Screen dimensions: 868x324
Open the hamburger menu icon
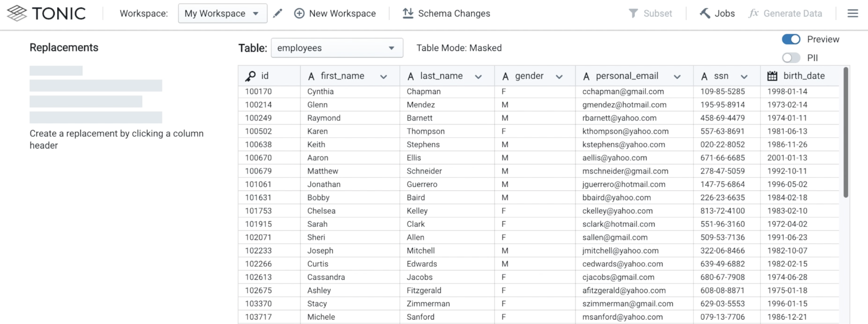(x=852, y=13)
